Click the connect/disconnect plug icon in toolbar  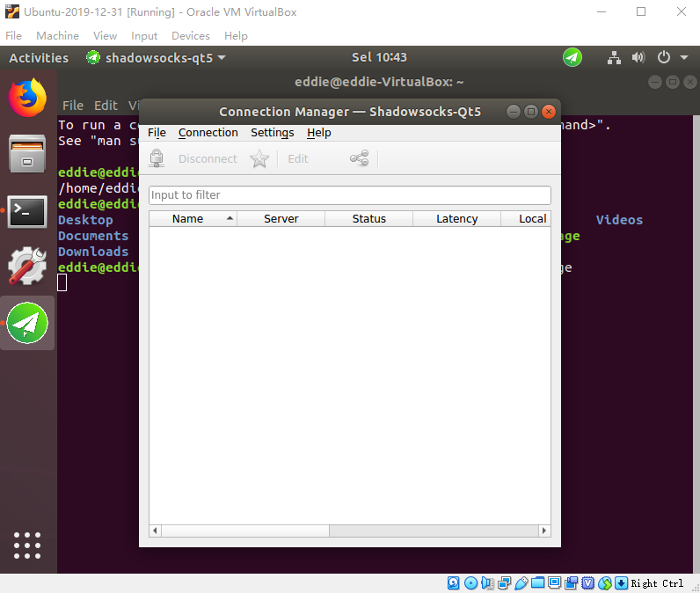157,158
